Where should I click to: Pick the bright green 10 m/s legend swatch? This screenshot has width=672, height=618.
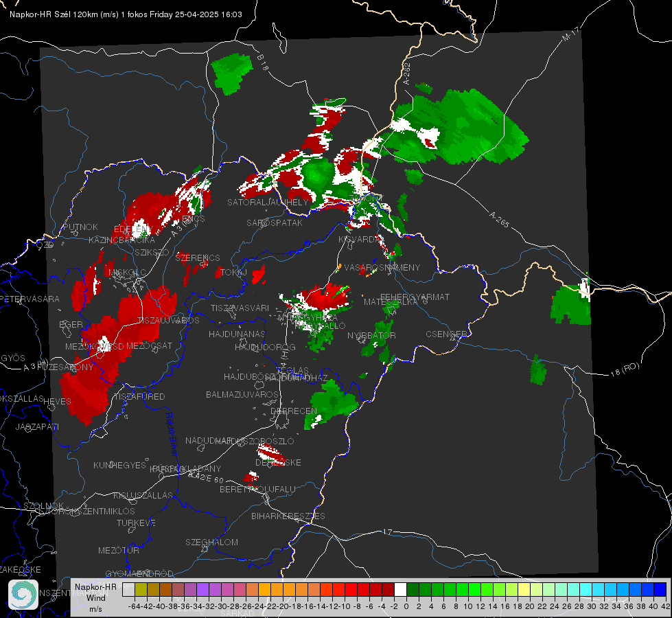click(x=474, y=590)
